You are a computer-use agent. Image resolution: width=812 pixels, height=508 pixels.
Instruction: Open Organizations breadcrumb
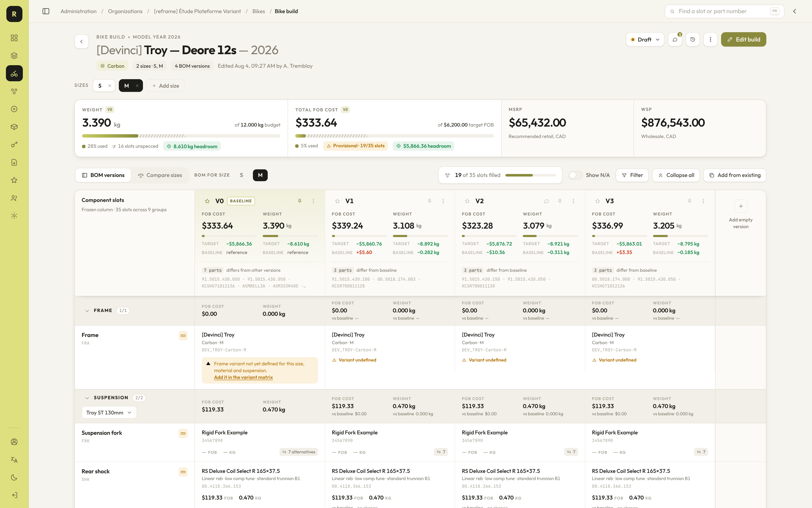point(125,11)
